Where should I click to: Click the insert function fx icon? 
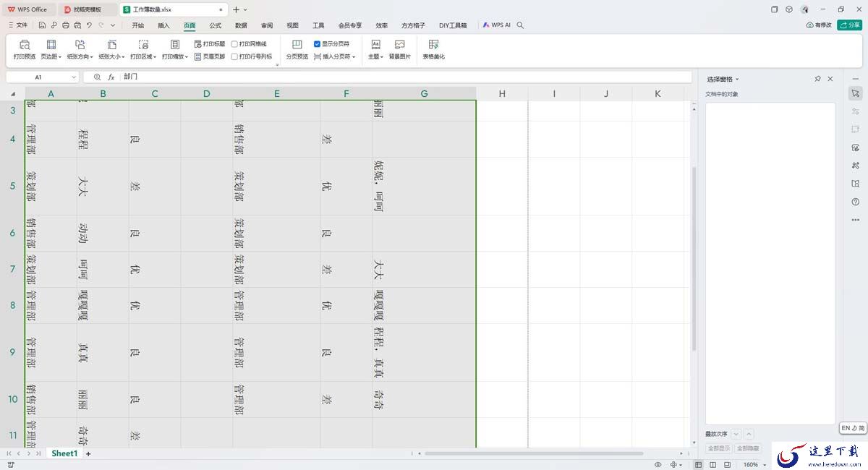pos(111,77)
